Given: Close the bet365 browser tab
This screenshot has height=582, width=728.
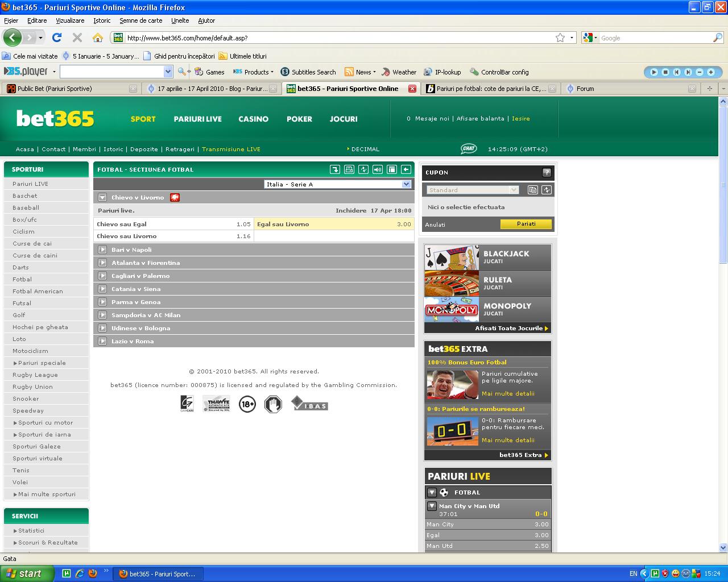Looking at the screenshot, I should point(412,89).
